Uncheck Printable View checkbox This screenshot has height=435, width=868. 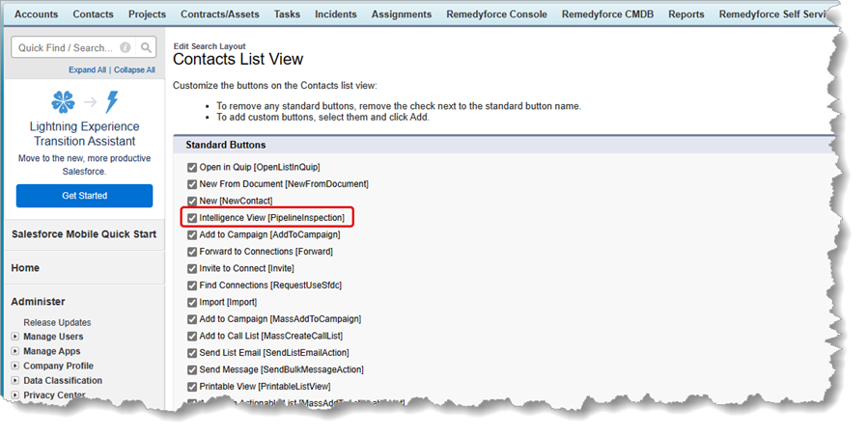tap(192, 387)
